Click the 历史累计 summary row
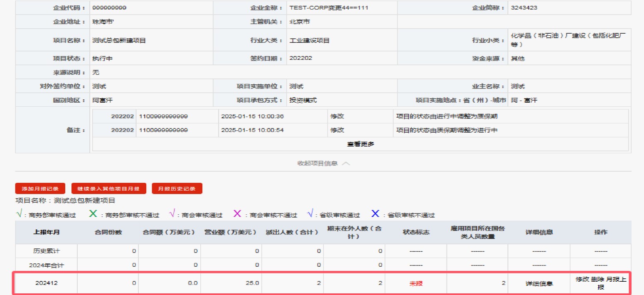Image resolution: width=644 pixels, height=295 pixels. [46, 251]
